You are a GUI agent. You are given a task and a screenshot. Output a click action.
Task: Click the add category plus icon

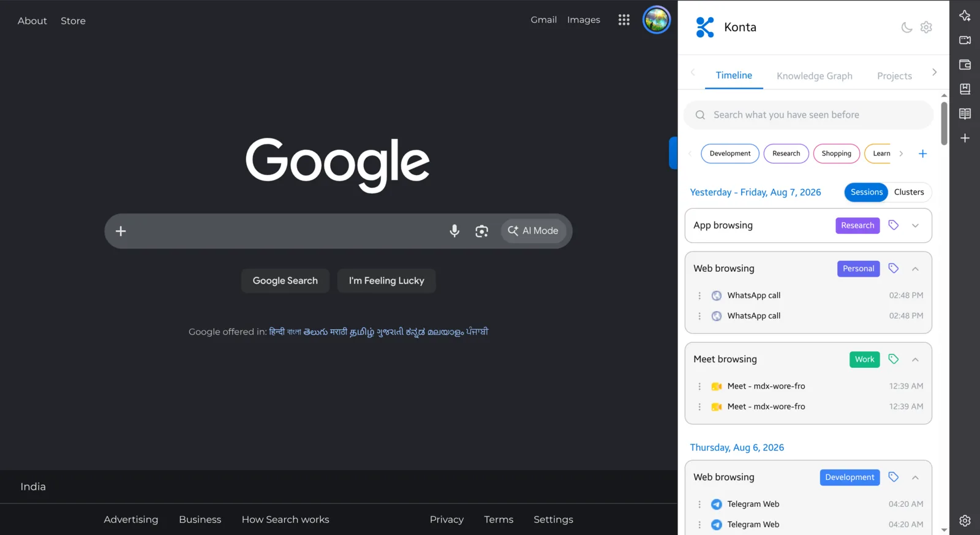922,154
